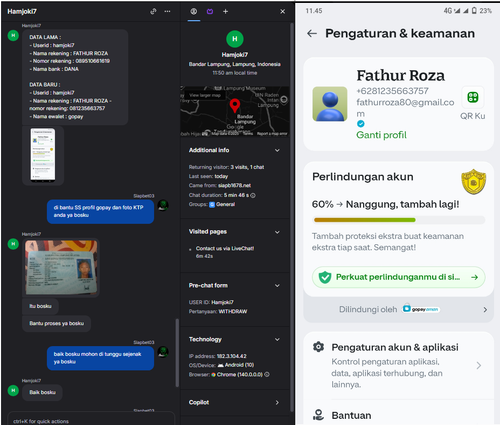Click the browser info icon next to Chrome
Screen dimensions: 500x425
[x=267, y=375]
